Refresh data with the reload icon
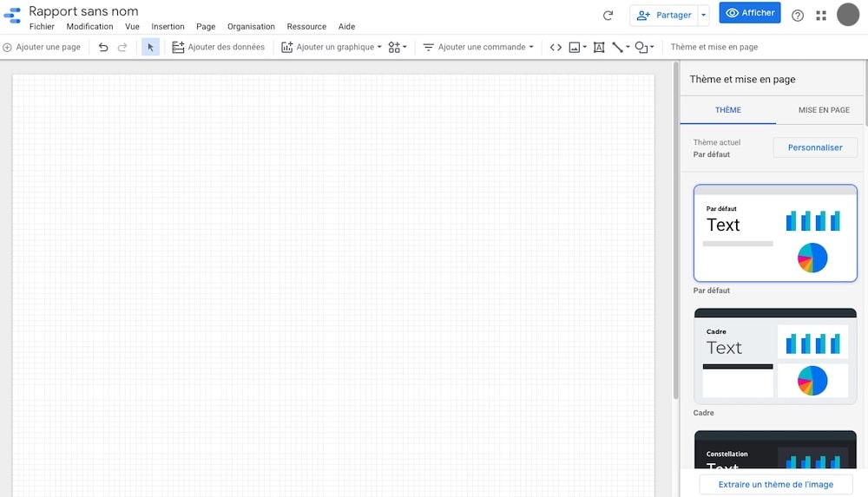Screen dimensions: 868x497 click(608, 16)
